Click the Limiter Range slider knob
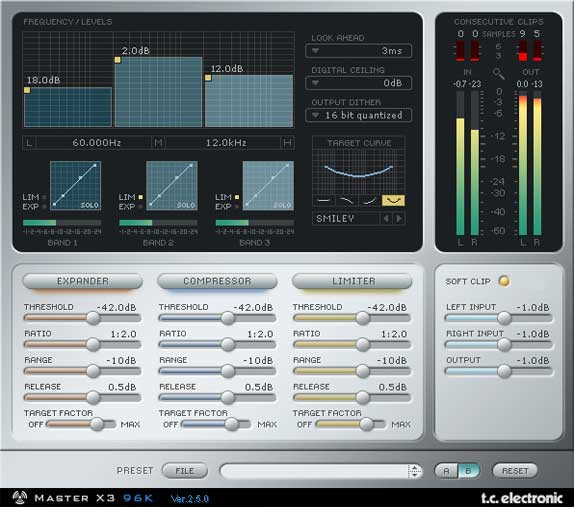Viewport: 574px width, 507px height. 362,371
